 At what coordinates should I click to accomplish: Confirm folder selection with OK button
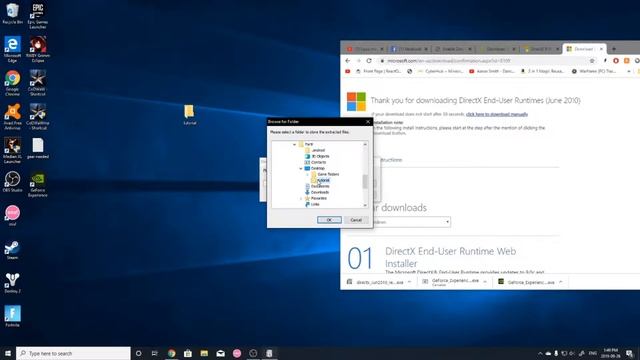(329, 220)
